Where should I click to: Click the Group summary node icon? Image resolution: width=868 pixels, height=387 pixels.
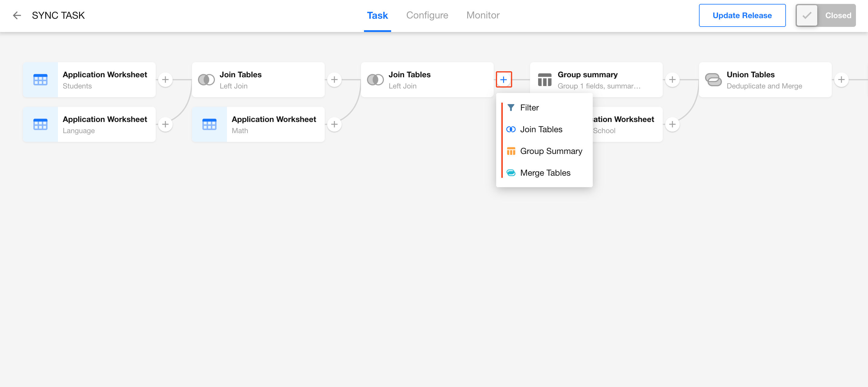[544, 80]
